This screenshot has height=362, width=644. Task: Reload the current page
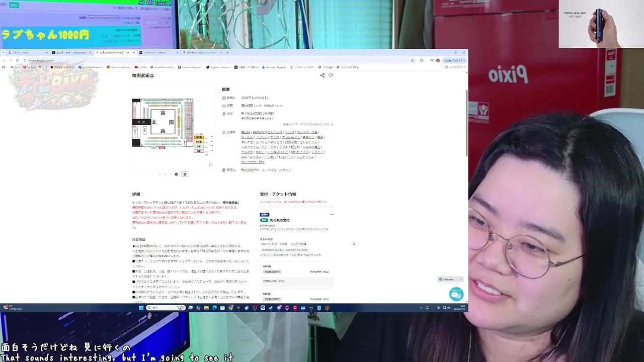tap(17, 60)
